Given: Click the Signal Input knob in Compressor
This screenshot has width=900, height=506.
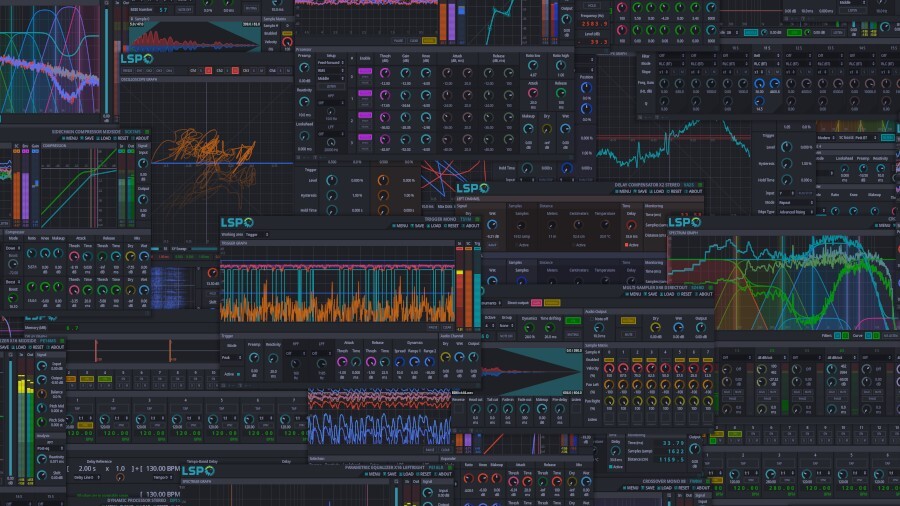Looking at the screenshot, I should [143, 164].
